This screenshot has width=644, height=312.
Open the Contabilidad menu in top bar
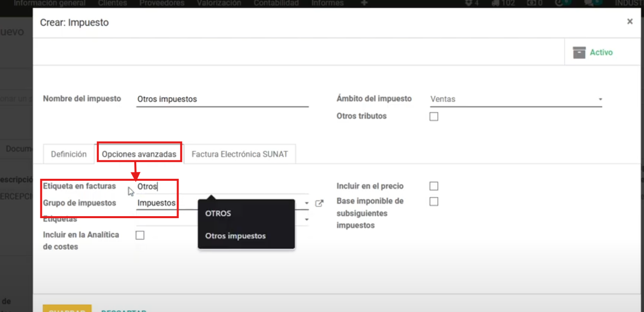[276, 3]
